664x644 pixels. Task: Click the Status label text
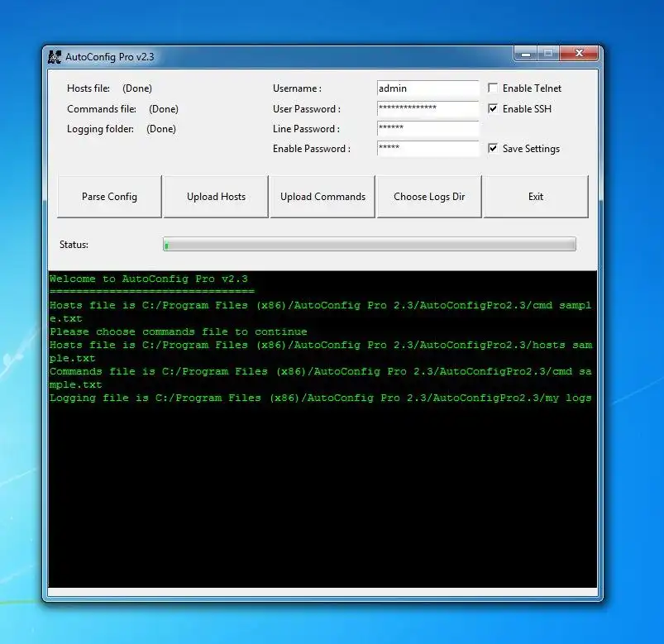pos(74,245)
